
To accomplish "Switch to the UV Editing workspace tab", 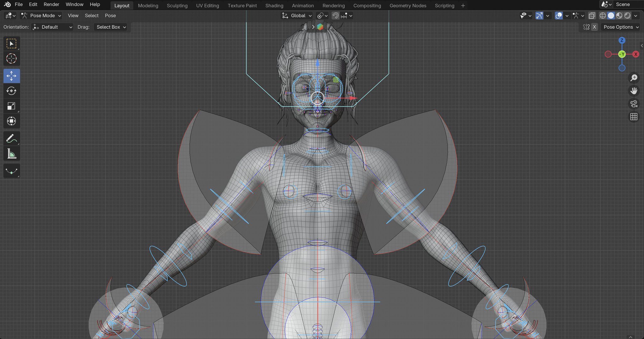I will (x=208, y=5).
